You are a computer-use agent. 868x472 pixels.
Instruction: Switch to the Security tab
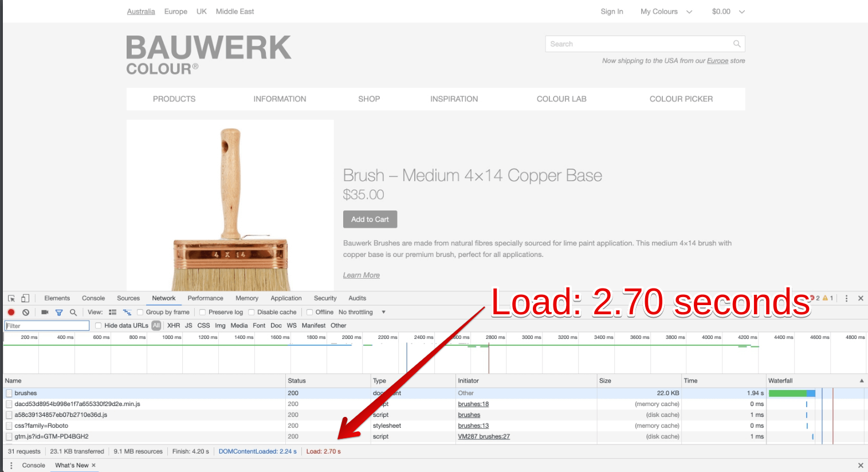[325, 298]
